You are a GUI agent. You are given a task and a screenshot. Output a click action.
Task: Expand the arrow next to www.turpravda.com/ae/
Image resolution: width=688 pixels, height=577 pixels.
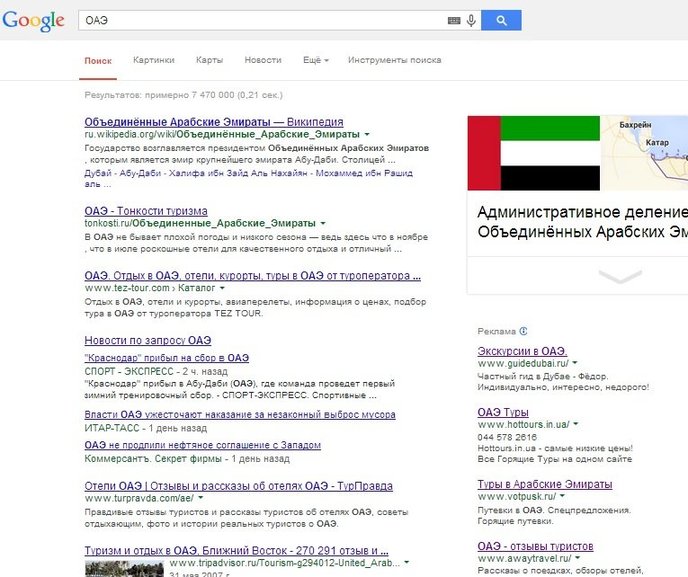tap(201, 498)
